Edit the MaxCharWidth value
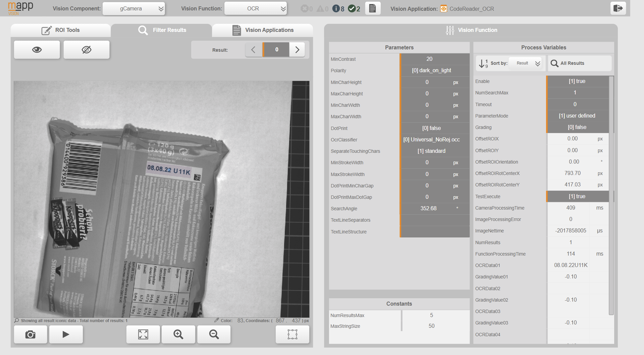 (435, 117)
